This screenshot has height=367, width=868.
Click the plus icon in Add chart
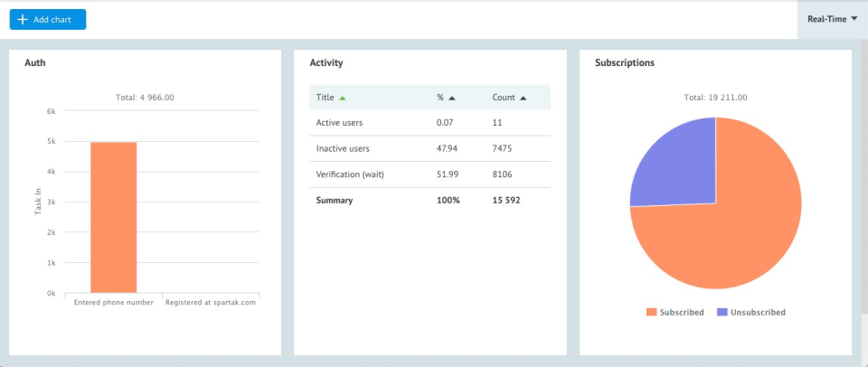click(23, 19)
